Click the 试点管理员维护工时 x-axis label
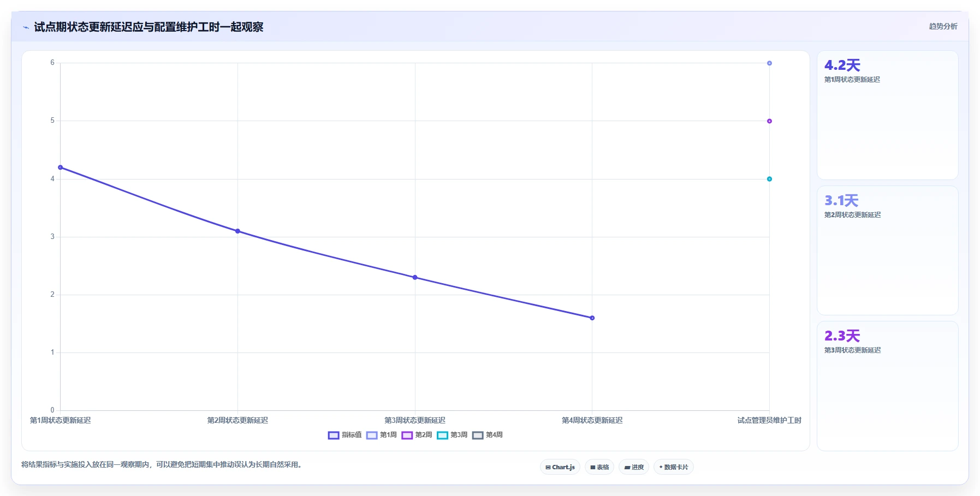The image size is (980, 496). tap(769, 420)
